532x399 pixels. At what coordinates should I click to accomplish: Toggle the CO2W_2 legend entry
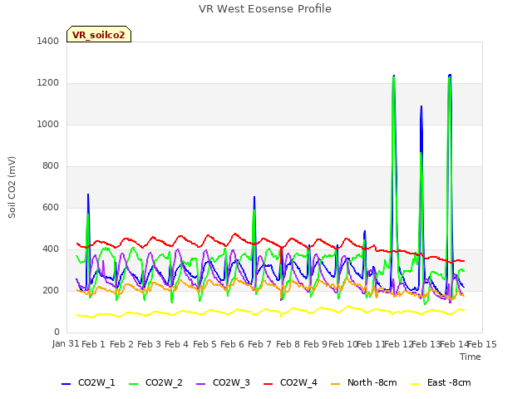155,382
